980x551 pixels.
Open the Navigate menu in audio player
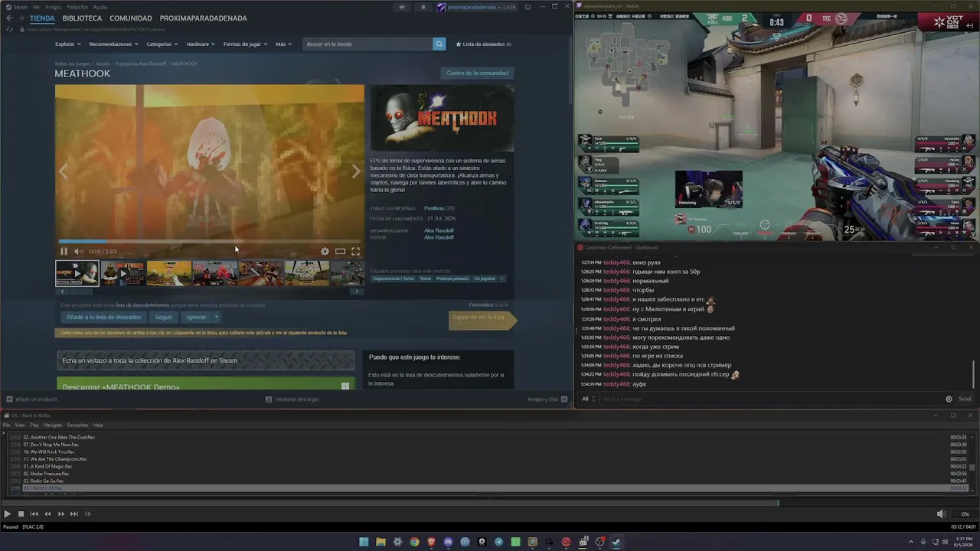coord(53,425)
